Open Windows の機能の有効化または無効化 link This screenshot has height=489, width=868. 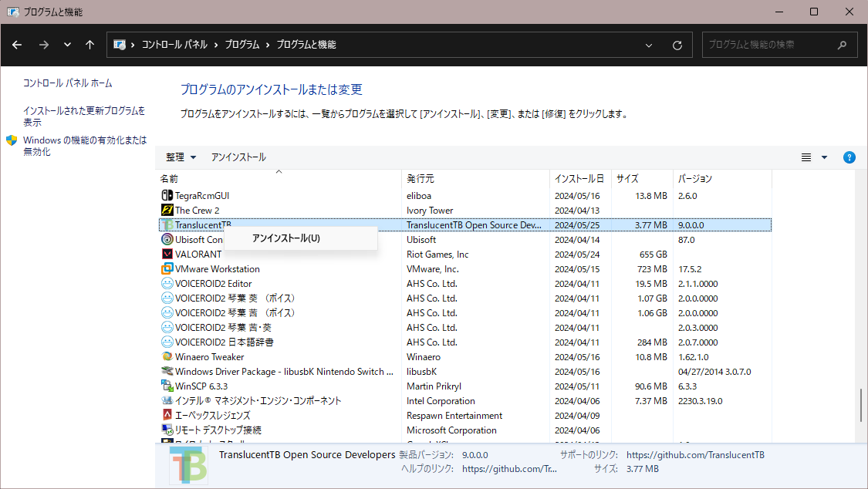pos(85,146)
